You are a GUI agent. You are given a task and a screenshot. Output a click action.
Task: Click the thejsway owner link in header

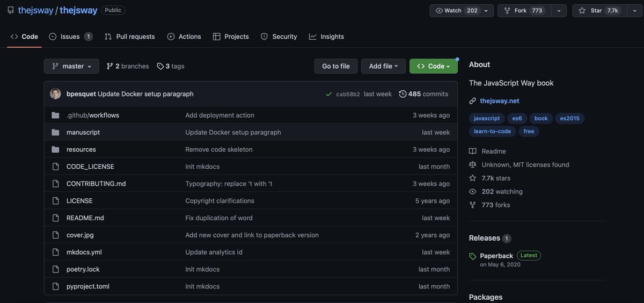pos(35,10)
